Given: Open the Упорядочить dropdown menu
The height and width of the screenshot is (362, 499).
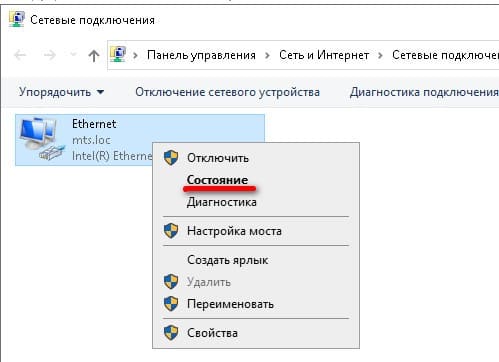Looking at the screenshot, I should click(x=61, y=92).
